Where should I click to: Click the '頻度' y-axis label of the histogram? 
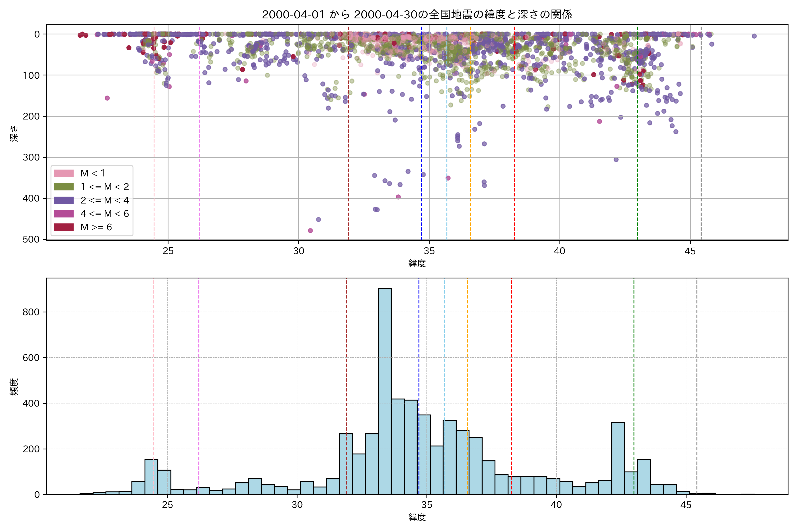pyautogui.click(x=14, y=386)
